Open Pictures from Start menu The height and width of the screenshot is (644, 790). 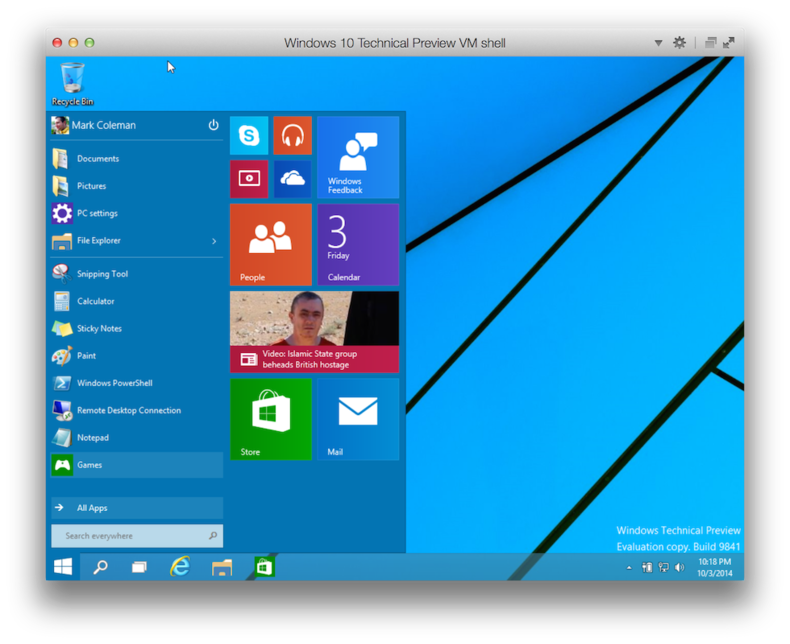click(137, 185)
